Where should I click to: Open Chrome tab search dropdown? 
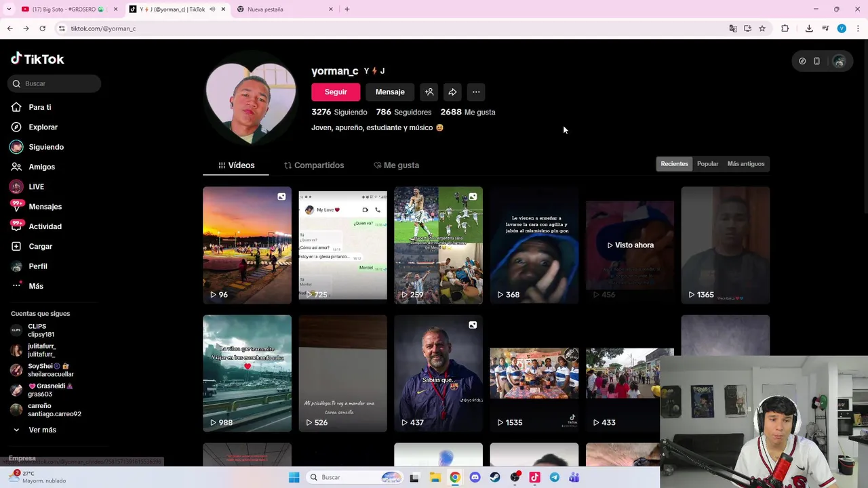(x=9, y=9)
